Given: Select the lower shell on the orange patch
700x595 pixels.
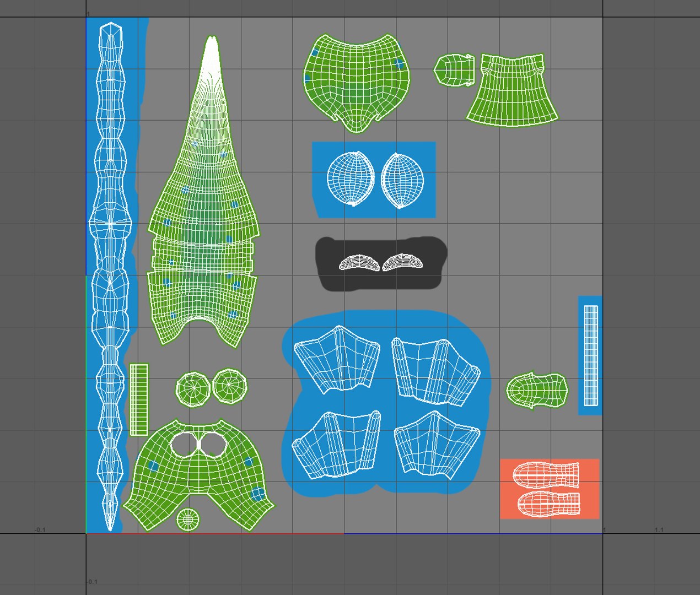Looking at the screenshot, I should click(x=549, y=504).
